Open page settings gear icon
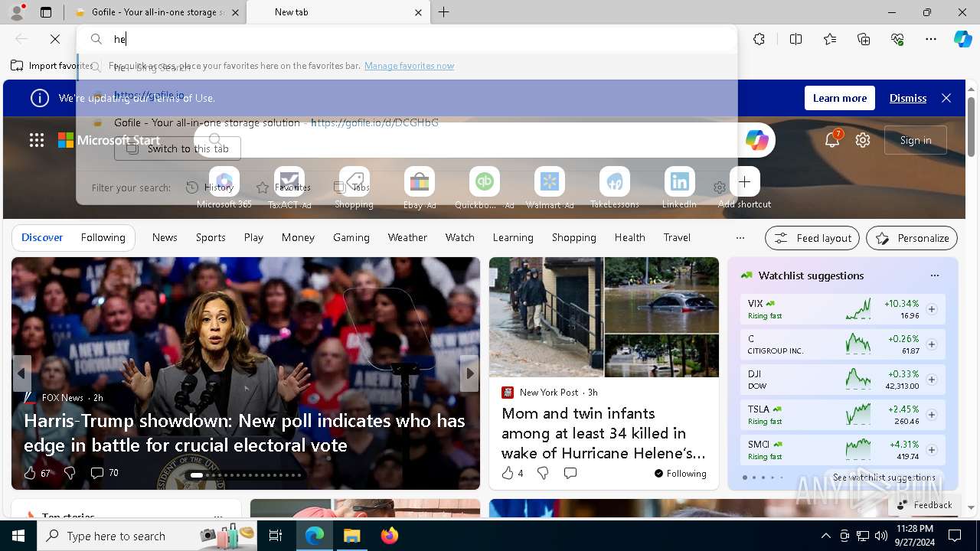The height and width of the screenshot is (551, 980). (x=863, y=140)
